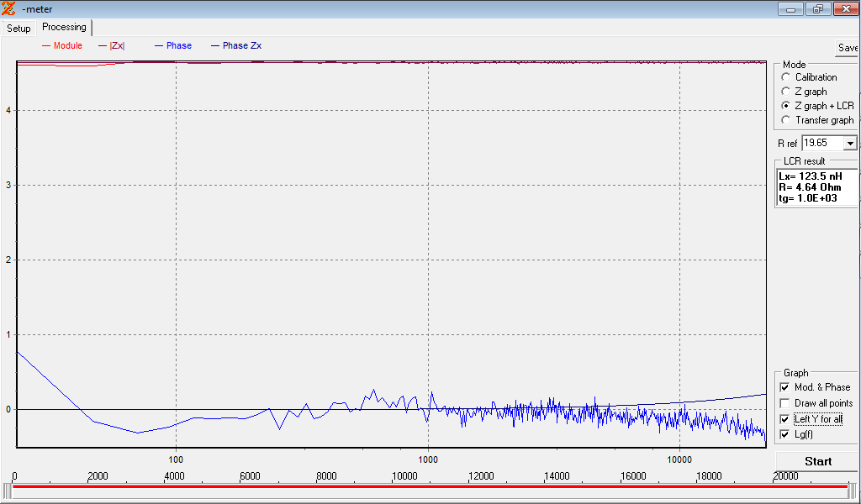Screen dimensions: 861x504
Task: Open the R ref dropdown arrow
Action: coord(850,143)
